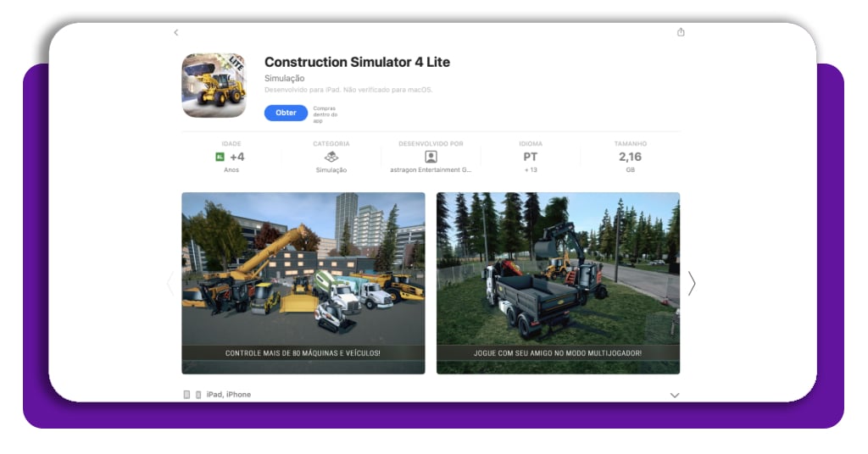The image size is (868, 454).
Task: Go back with the top-left chevron
Action: tap(176, 33)
